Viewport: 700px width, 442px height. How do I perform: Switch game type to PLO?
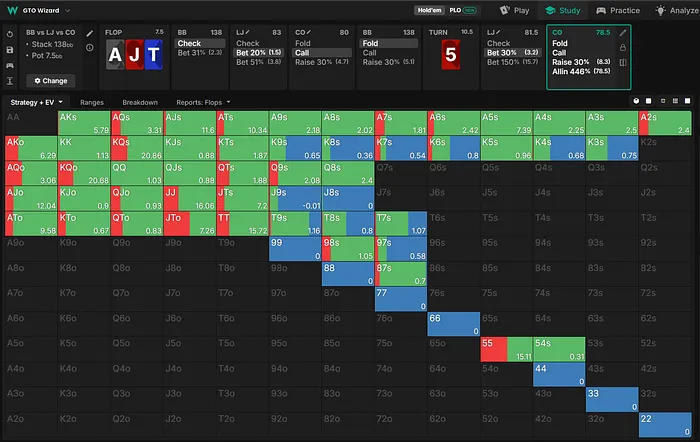coord(462,10)
